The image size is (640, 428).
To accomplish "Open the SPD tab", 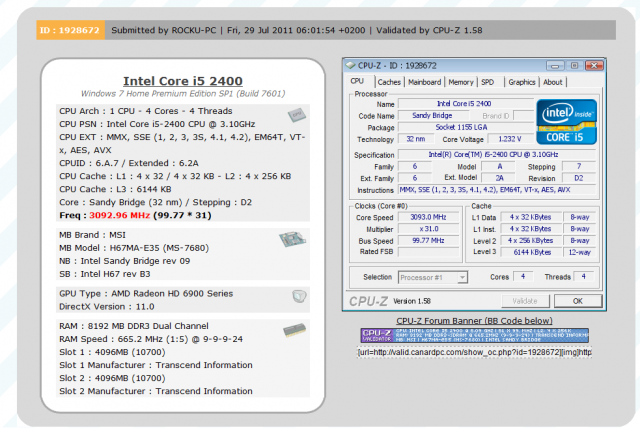I will click(487, 82).
